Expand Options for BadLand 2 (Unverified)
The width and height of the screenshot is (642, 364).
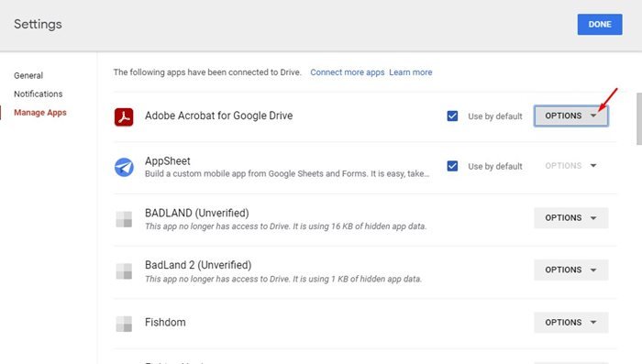coord(570,270)
